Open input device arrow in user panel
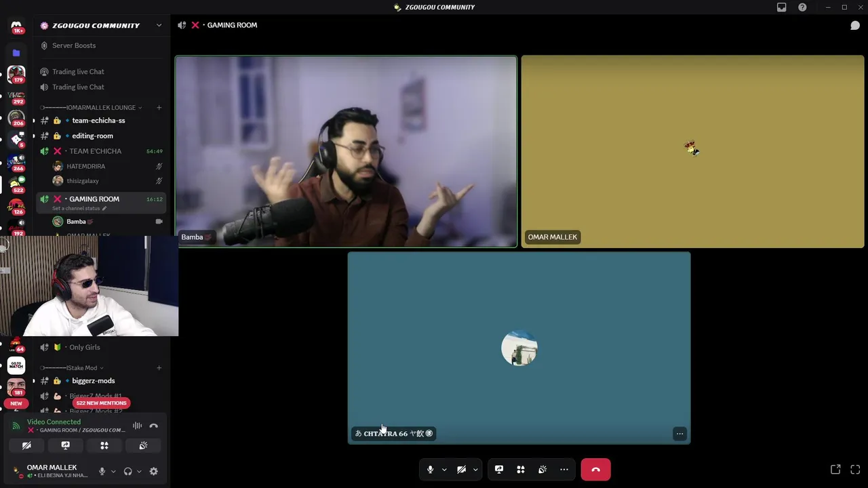 (x=113, y=471)
